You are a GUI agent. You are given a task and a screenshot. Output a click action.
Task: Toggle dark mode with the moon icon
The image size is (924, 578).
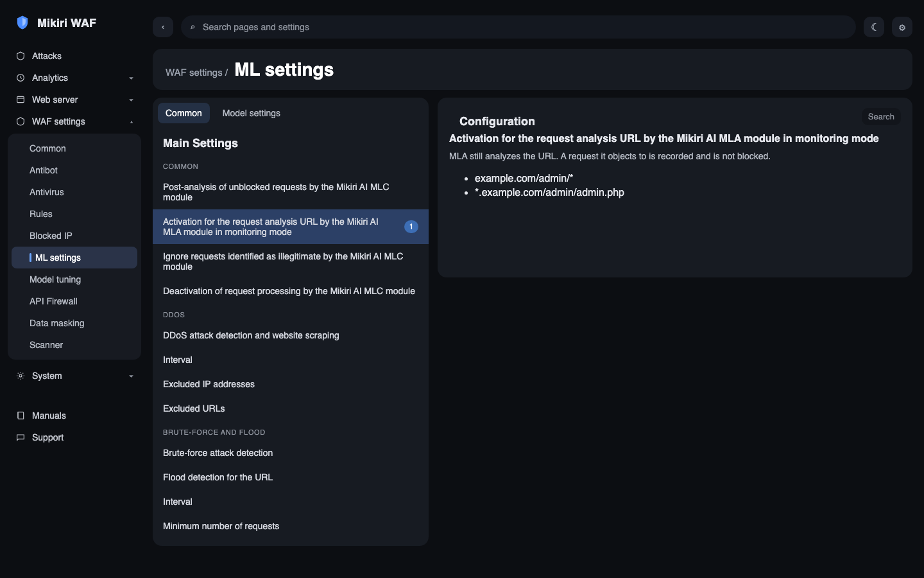874,27
